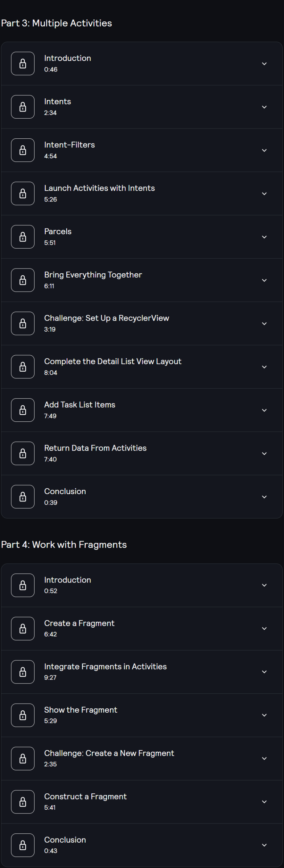Click lock icon for Show the Fragment
The image size is (284, 868).
pyautogui.click(x=23, y=715)
